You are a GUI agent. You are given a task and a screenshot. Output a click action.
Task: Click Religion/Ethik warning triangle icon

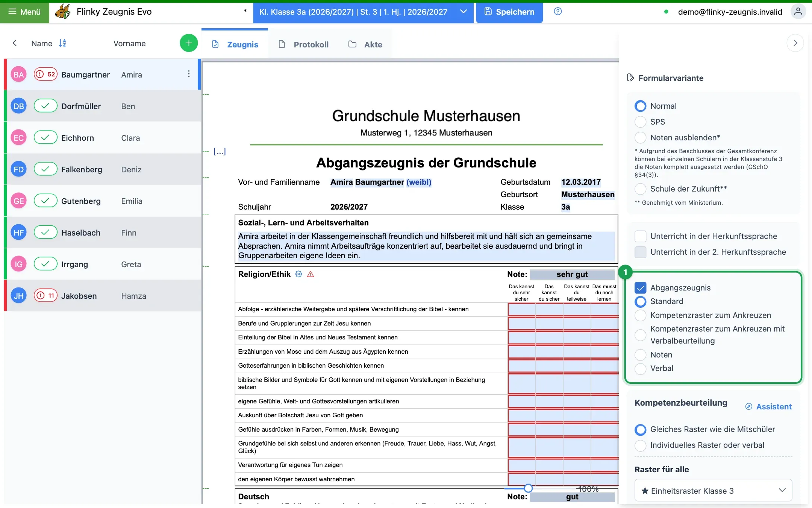[311, 274]
